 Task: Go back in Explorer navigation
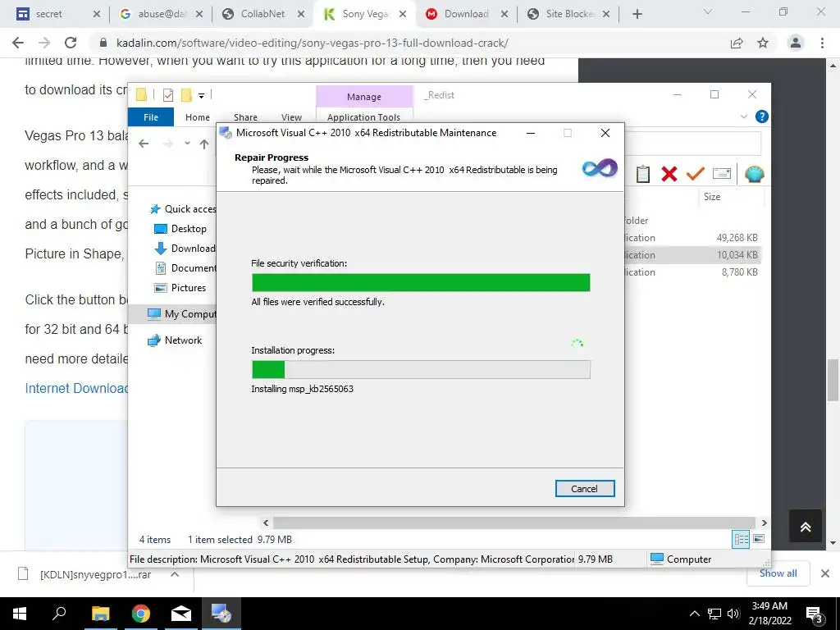(x=144, y=144)
